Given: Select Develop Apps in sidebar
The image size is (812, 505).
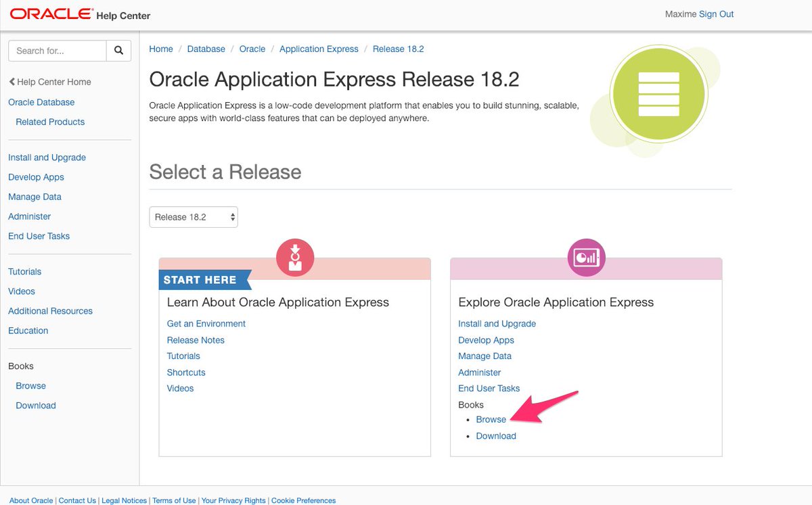Looking at the screenshot, I should pyautogui.click(x=36, y=177).
